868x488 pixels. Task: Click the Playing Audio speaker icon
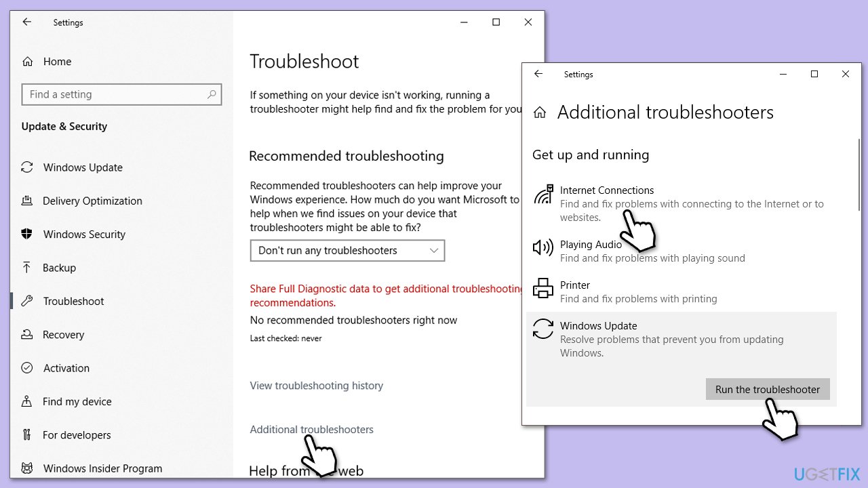pyautogui.click(x=543, y=248)
